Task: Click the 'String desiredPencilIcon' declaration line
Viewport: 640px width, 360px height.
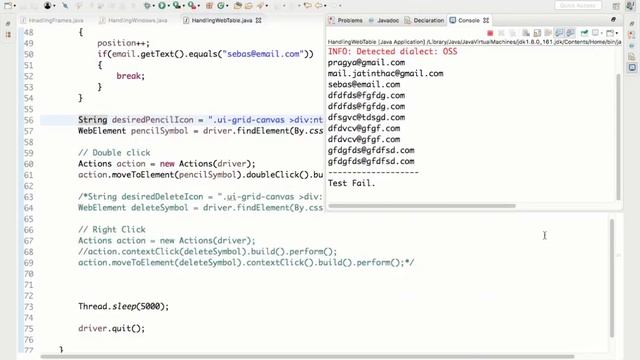Action: [x=200, y=120]
